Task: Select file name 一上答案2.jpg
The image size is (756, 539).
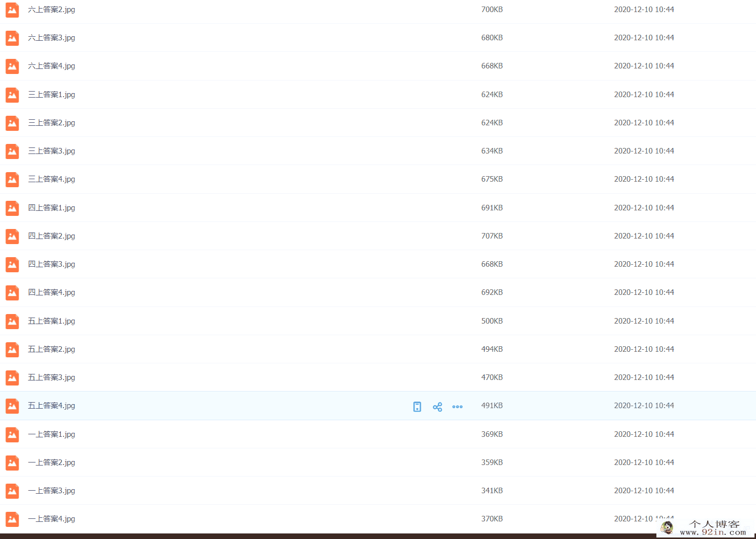Action: [x=51, y=463]
